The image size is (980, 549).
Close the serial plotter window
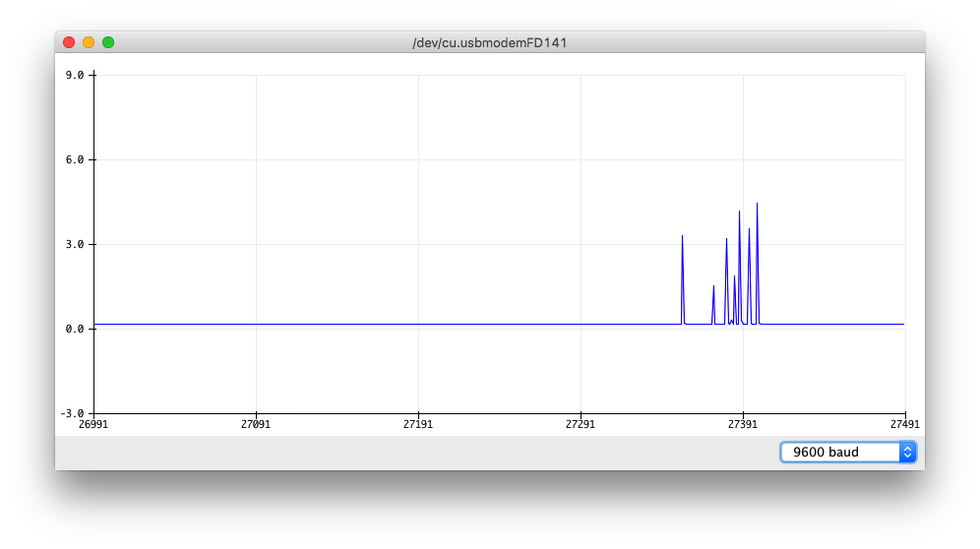coord(69,42)
